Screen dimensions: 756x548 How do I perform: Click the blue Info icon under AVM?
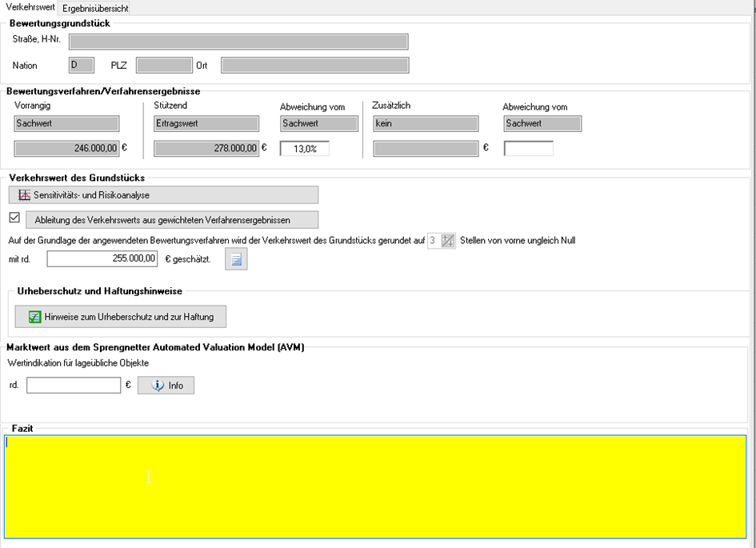158,386
